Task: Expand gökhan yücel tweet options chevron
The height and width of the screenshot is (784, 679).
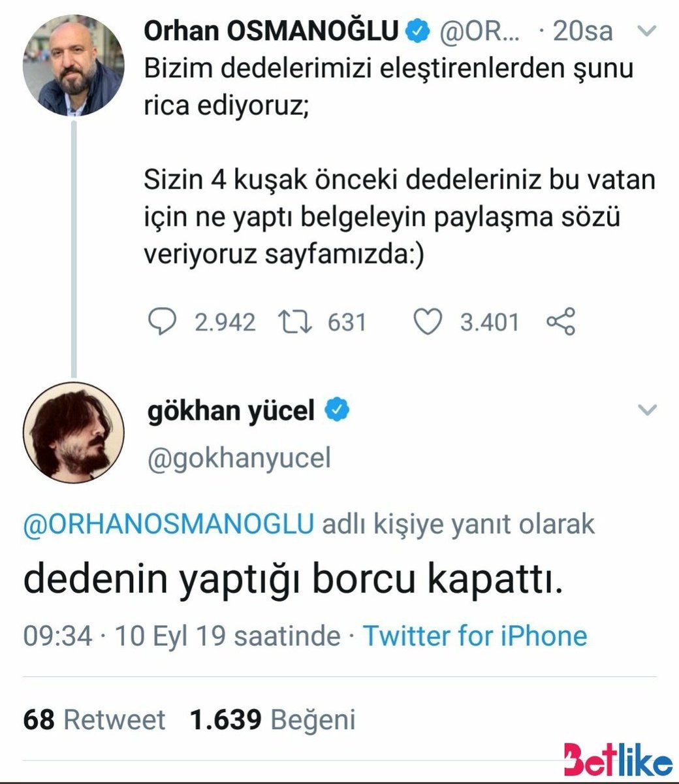Action: [x=646, y=410]
